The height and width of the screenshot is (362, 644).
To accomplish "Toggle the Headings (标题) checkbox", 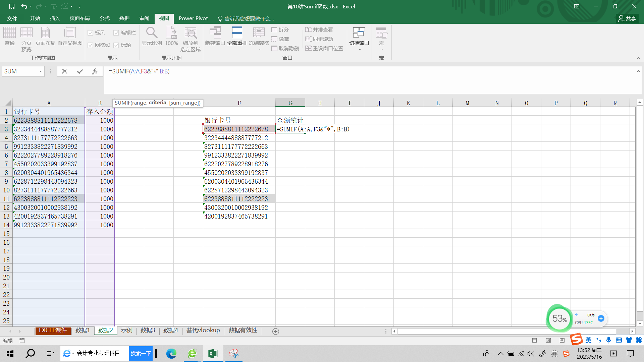I will coord(116,45).
